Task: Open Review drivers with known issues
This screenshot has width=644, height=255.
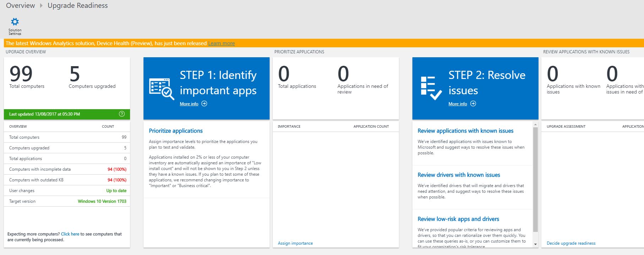Action: [x=459, y=175]
